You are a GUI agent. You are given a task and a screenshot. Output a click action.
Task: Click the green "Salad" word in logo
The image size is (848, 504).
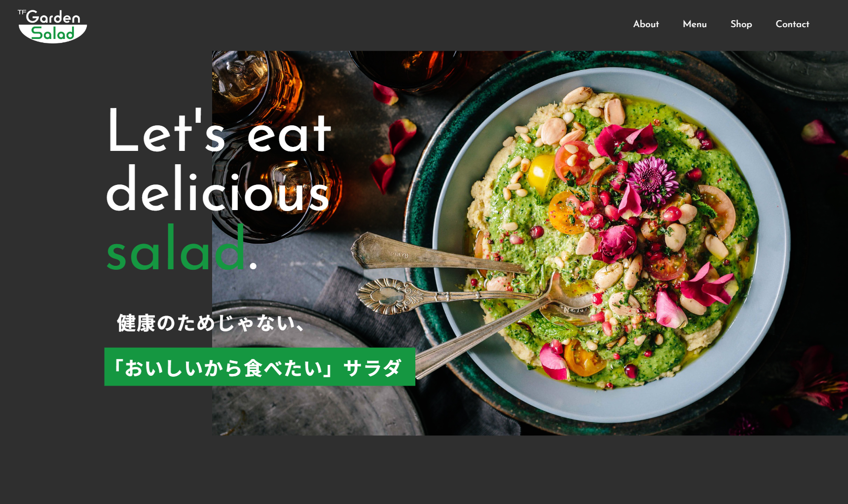coord(52,34)
